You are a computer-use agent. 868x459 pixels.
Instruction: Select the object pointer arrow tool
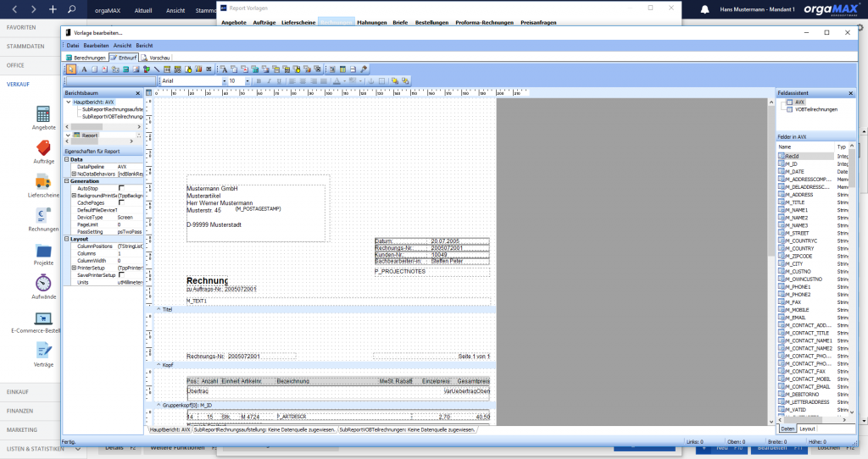[71, 69]
